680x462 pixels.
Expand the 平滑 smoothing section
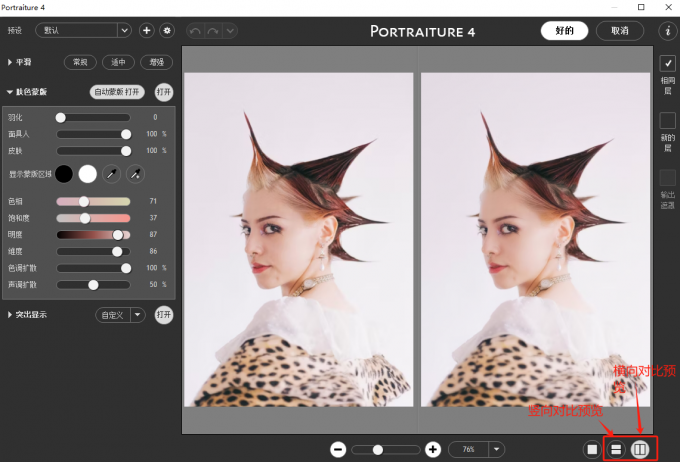10,62
